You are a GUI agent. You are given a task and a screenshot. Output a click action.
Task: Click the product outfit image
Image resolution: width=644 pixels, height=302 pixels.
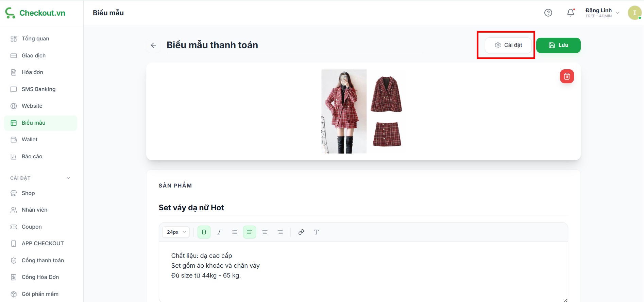[x=362, y=111]
